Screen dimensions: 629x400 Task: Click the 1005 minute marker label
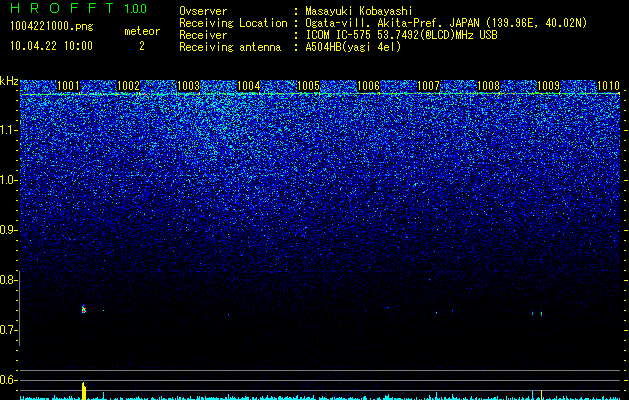tap(308, 86)
